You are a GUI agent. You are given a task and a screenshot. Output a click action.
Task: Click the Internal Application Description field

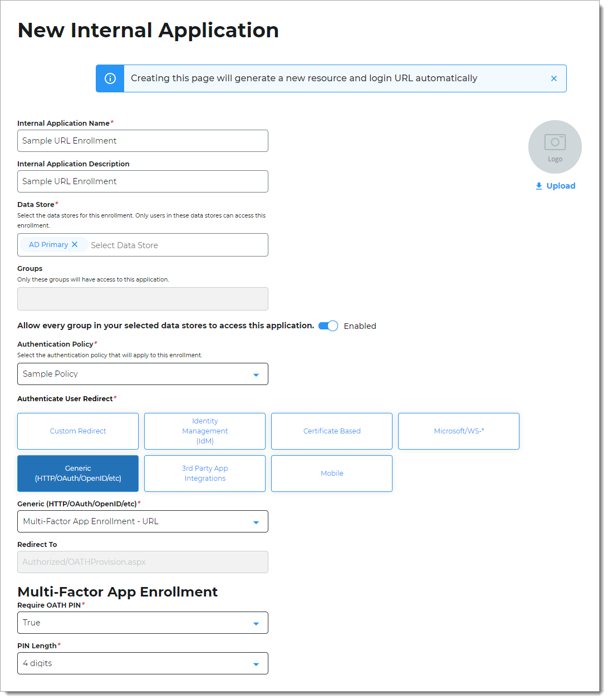point(143,181)
